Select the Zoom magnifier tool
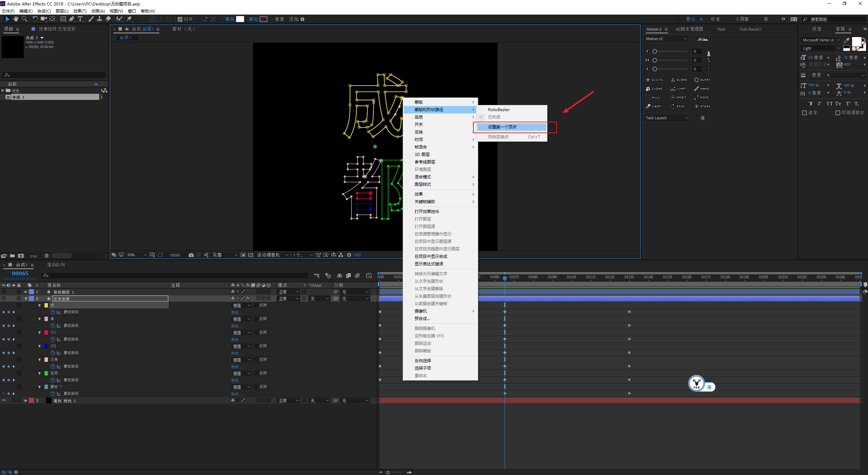Image resolution: width=868 pixels, height=475 pixels. [24, 19]
